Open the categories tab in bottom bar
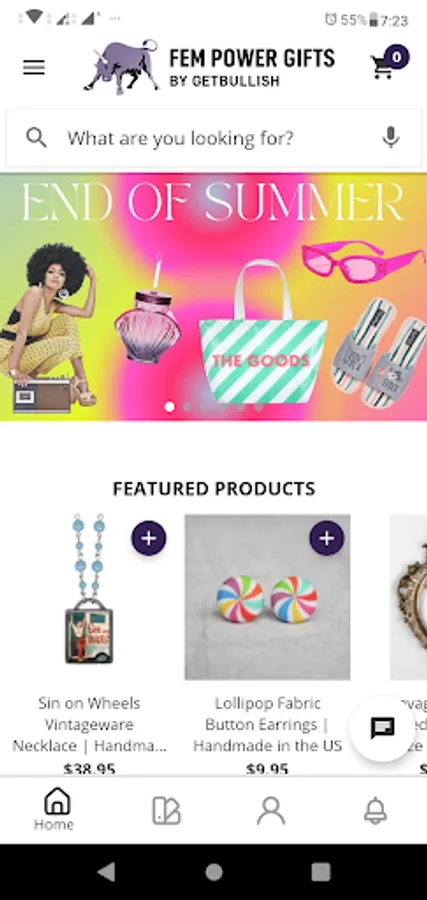 click(x=166, y=811)
